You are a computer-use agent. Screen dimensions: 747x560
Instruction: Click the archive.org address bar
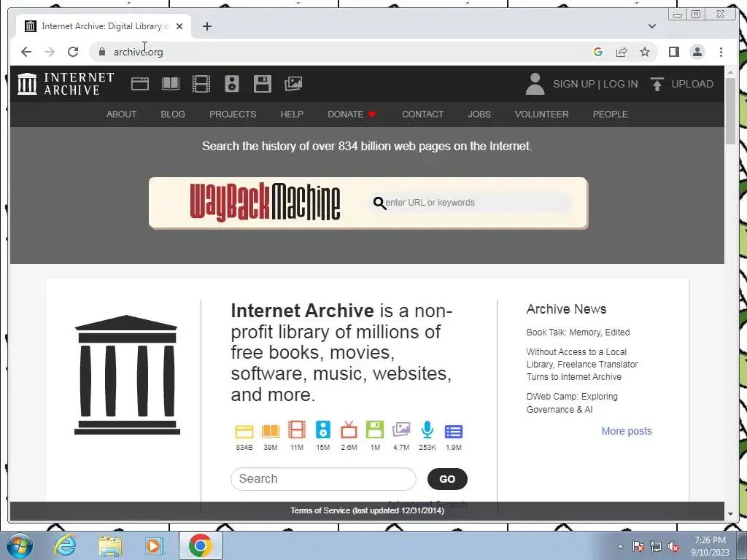click(338, 52)
